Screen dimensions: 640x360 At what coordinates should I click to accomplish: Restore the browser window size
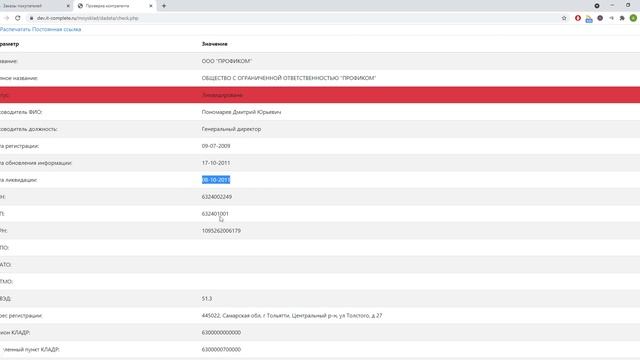(628, 5)
